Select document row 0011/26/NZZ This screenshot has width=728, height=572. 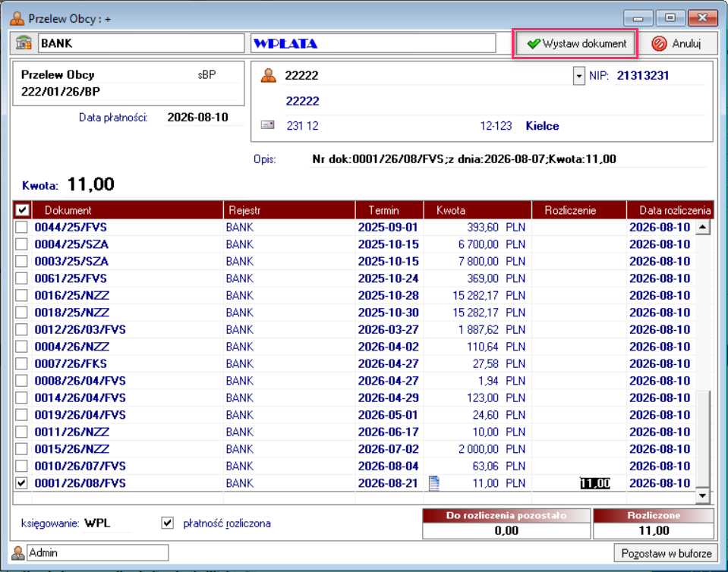coord(355,432)
